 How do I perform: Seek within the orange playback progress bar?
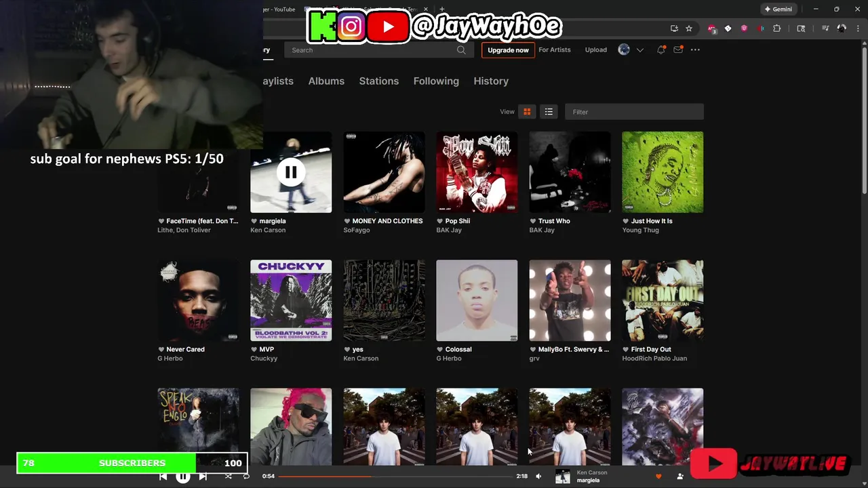(x=395, y=476)
